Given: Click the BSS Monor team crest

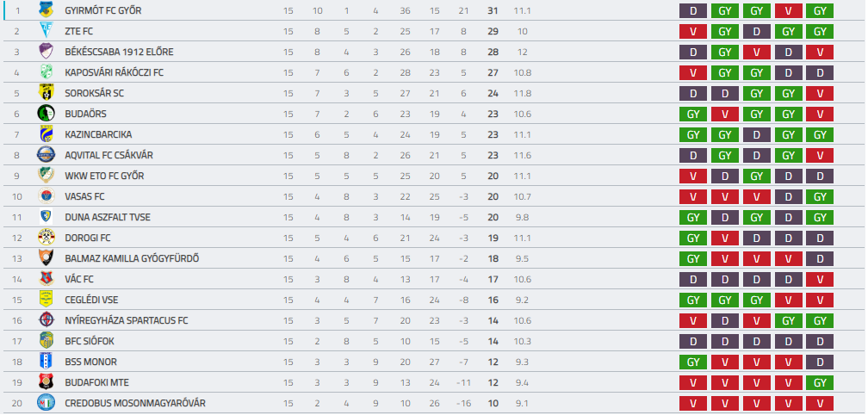Looking at the screenshot, I should click(46, 362).
